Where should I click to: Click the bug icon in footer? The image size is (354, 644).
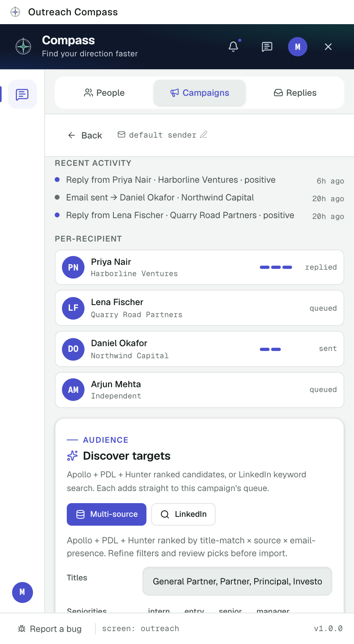click(22, 629)
